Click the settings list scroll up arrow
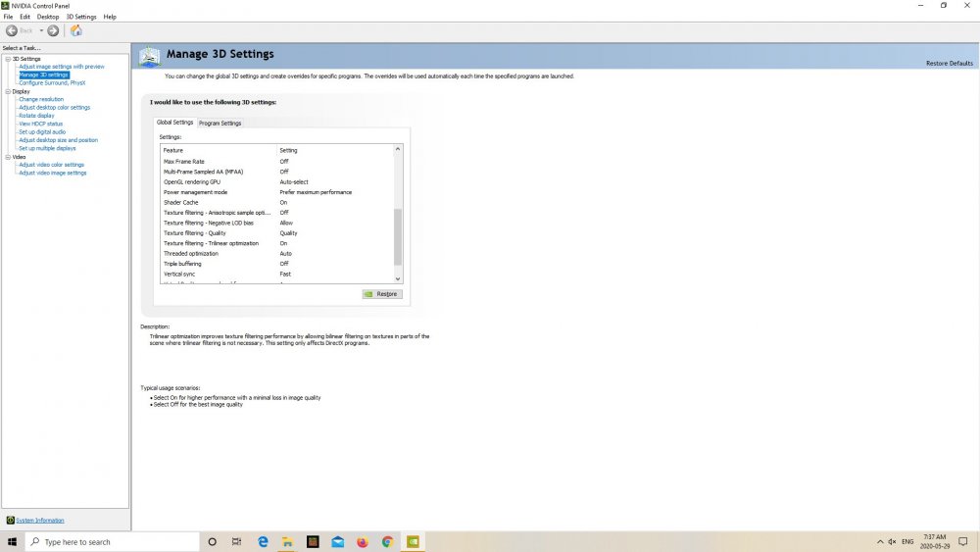This screenshot has width=980, height=552. (398, 149)
